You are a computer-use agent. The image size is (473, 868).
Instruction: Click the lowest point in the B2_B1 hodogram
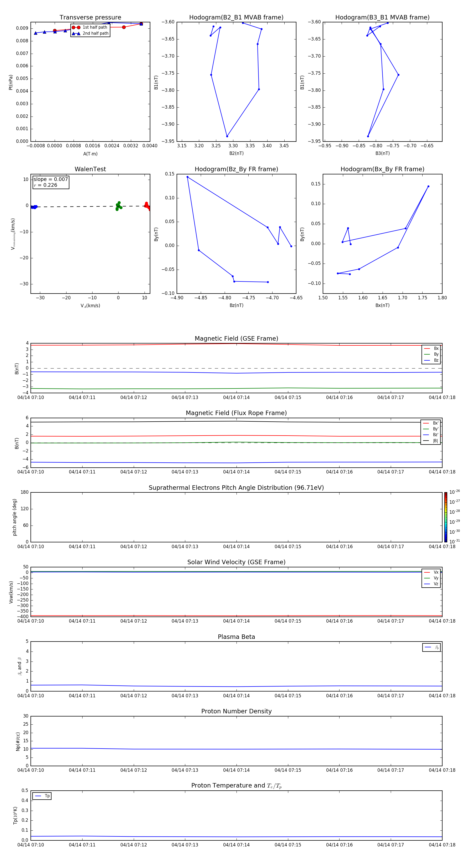pos(227,136)
